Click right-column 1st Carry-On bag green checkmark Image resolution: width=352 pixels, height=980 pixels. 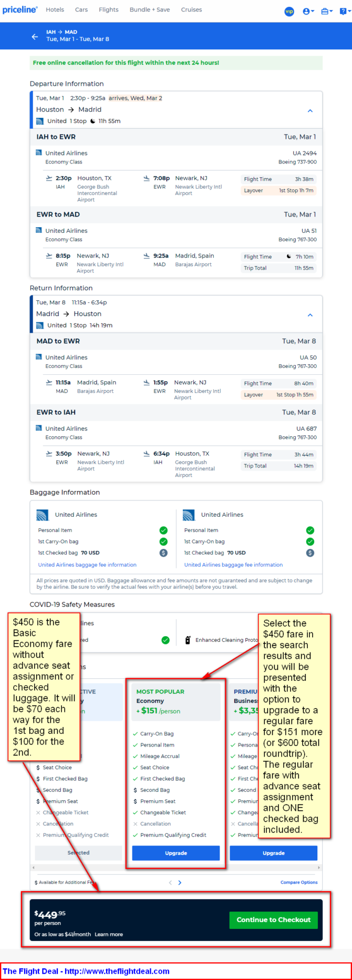point(310,542)
